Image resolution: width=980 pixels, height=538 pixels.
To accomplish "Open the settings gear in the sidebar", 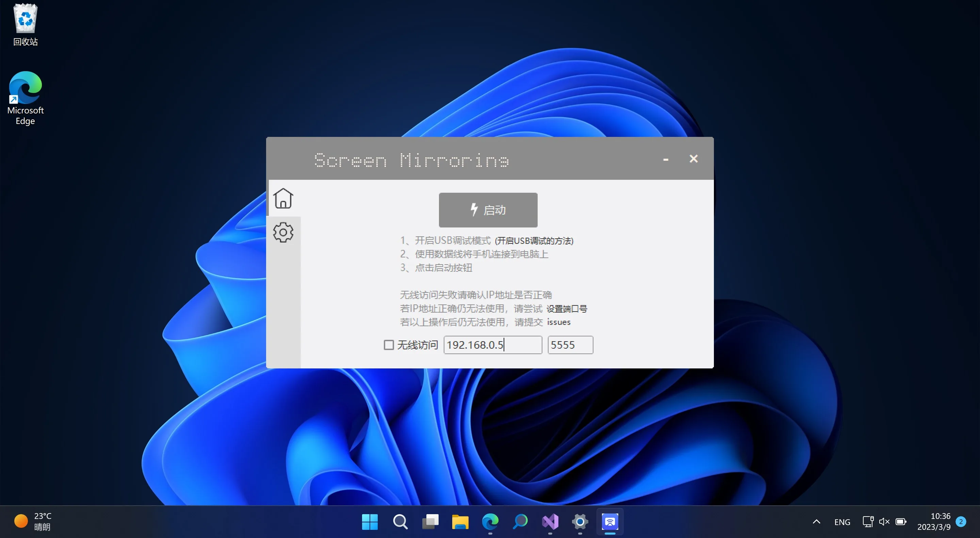I will pyautogui.click(x=283, y=232).
